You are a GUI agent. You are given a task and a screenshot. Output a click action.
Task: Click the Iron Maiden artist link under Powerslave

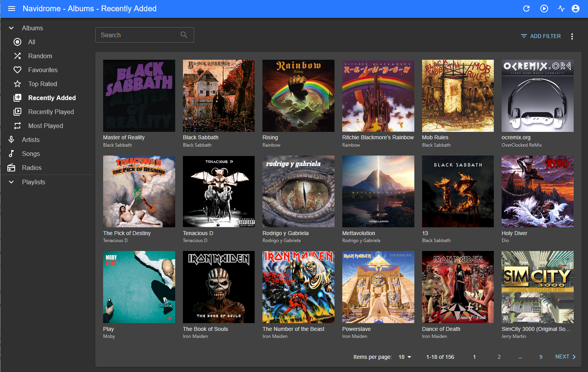(x=354, y=336)
